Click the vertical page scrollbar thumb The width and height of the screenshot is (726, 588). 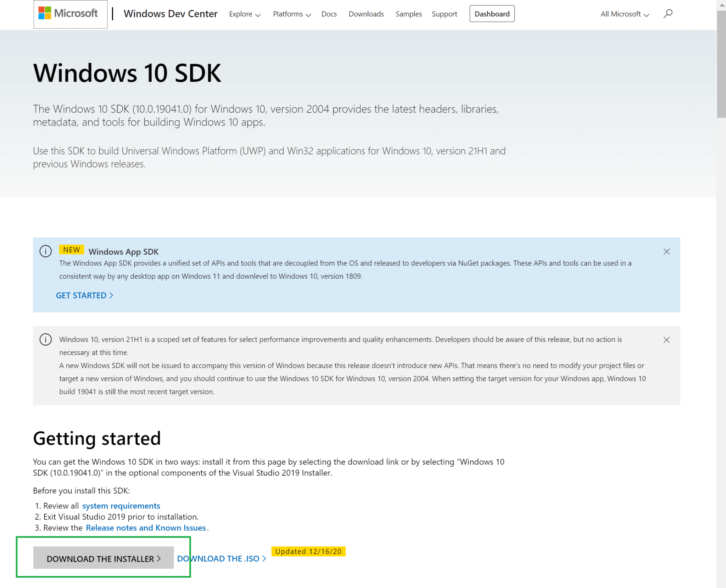pos(721,64)
